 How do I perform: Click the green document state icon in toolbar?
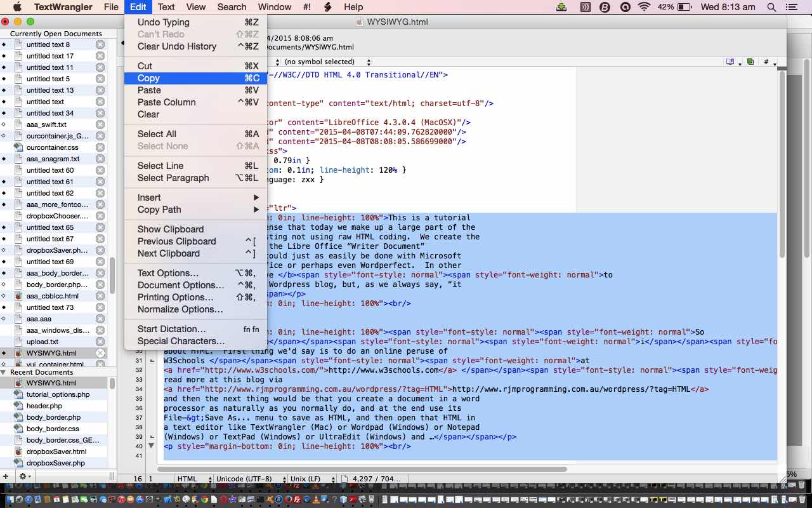pyautogui.click(x=750, y=62)
